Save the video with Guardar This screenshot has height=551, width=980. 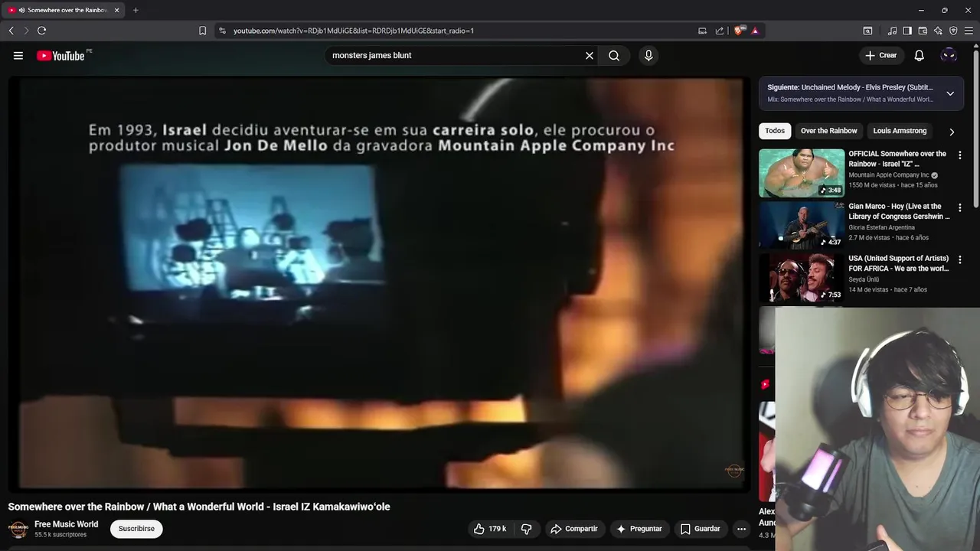tap(701, 529)
